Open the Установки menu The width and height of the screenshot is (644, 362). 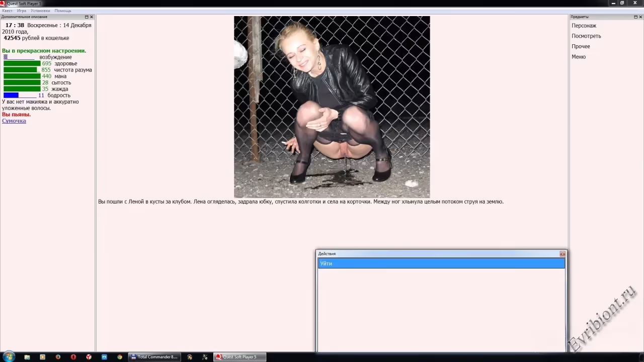point(40,11)
